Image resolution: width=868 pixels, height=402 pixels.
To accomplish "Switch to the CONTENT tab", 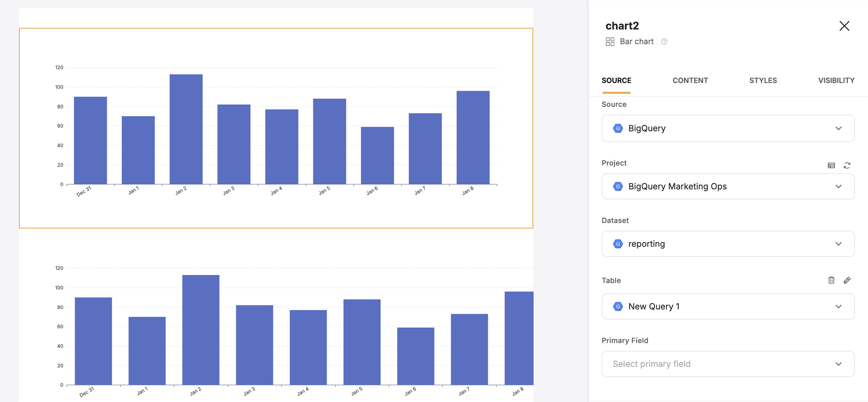I will click(690, 81).
